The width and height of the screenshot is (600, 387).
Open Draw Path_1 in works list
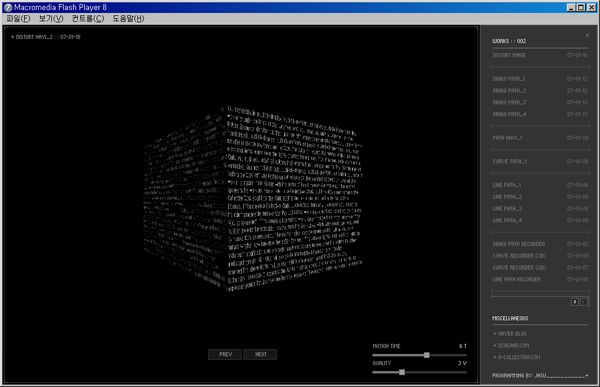[x=540, y=79]
